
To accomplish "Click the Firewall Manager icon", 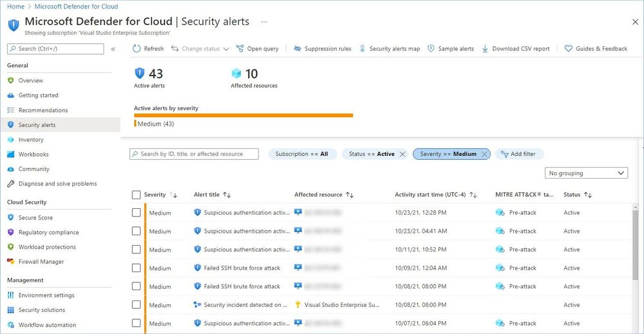I will pos(11,261).
